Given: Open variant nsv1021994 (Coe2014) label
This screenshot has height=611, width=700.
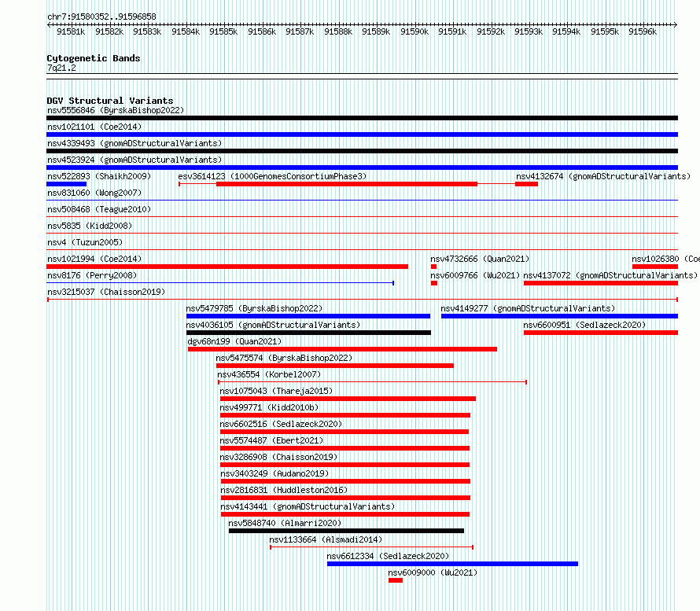Looking at the screenshot, I should [x=94, y=259].
